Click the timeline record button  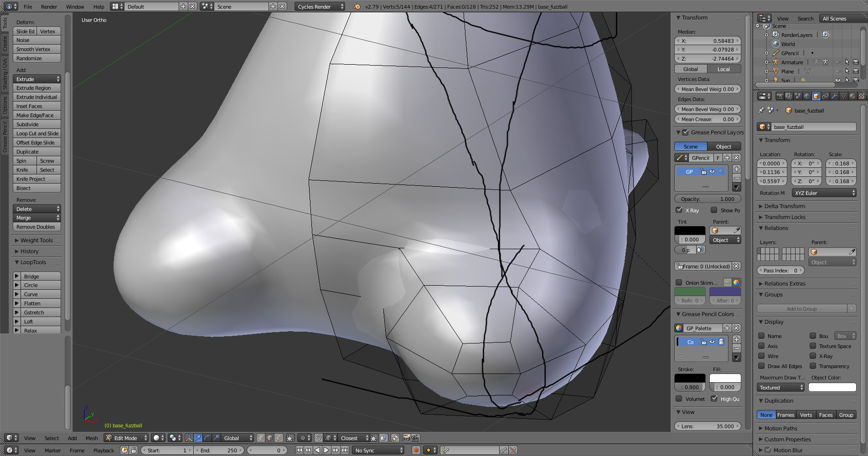pyautogui.click(x=416, y=450)
